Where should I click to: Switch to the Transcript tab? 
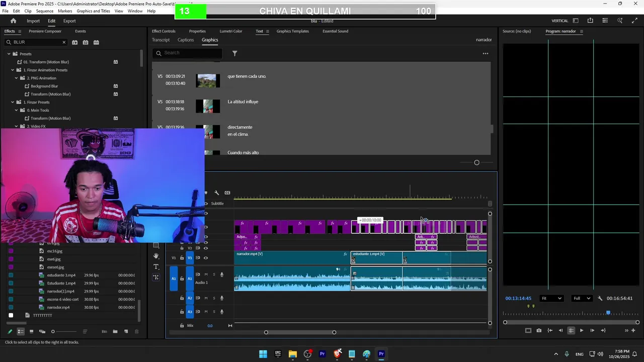(x=161, y=40)
